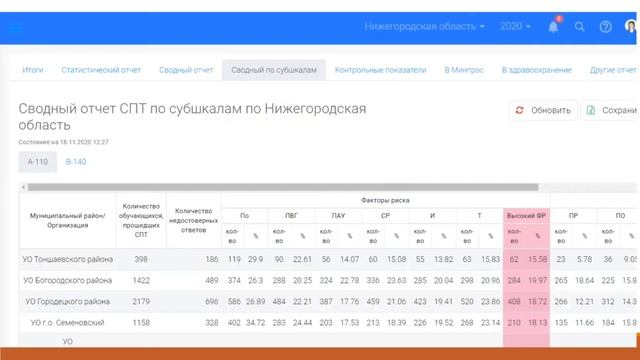Click the Состояние на 18.11.2020 timestamp
This screenshot has width=640, height=360.
pos(63,142)
